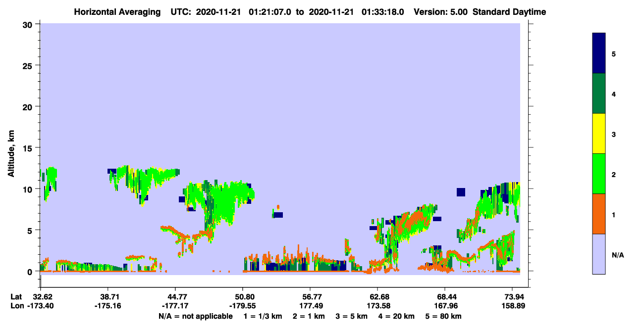Image resolution: width=644 pixels, height=330 pixels.
Task: Click the altitude tick label '15'
Action: 28,148
